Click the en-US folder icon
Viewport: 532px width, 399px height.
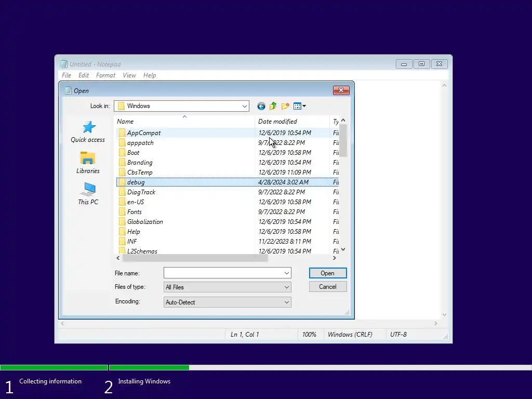coord(122,202)
